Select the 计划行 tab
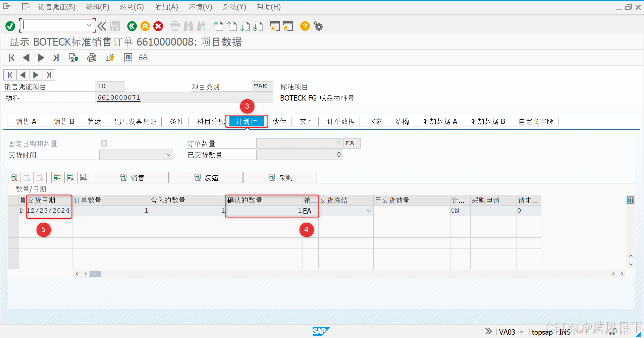 pos(247,121)
